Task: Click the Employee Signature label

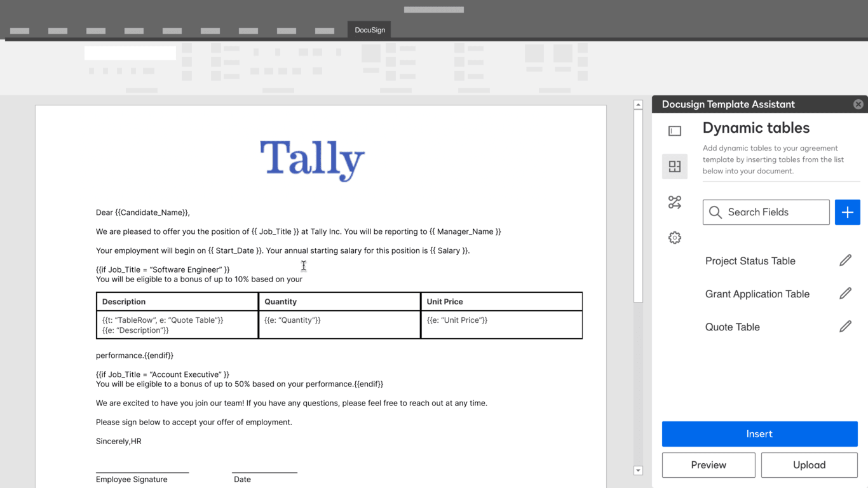Action: click(132, 480)
